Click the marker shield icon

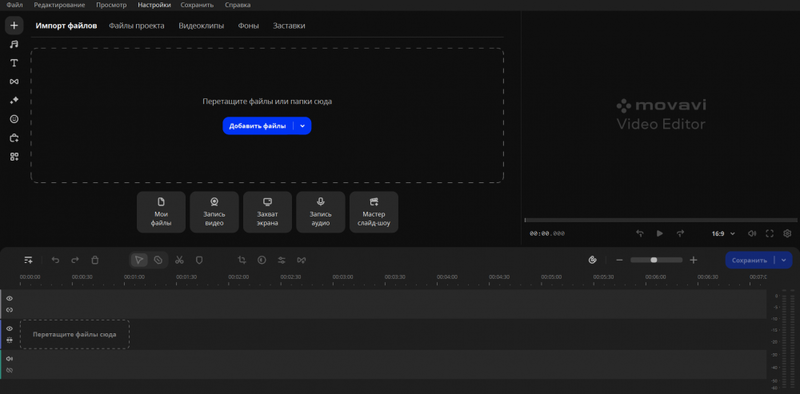tap(199, 260)
